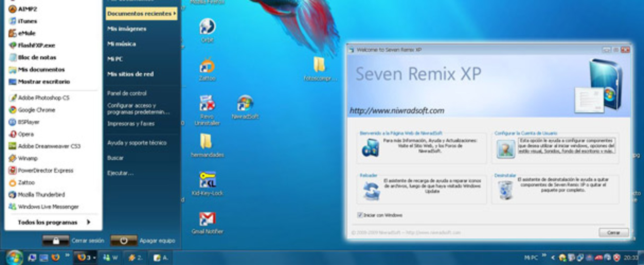Expand quick launch overflow chevron
Viewport: 644px width, 265px height.
pos(68,255)
